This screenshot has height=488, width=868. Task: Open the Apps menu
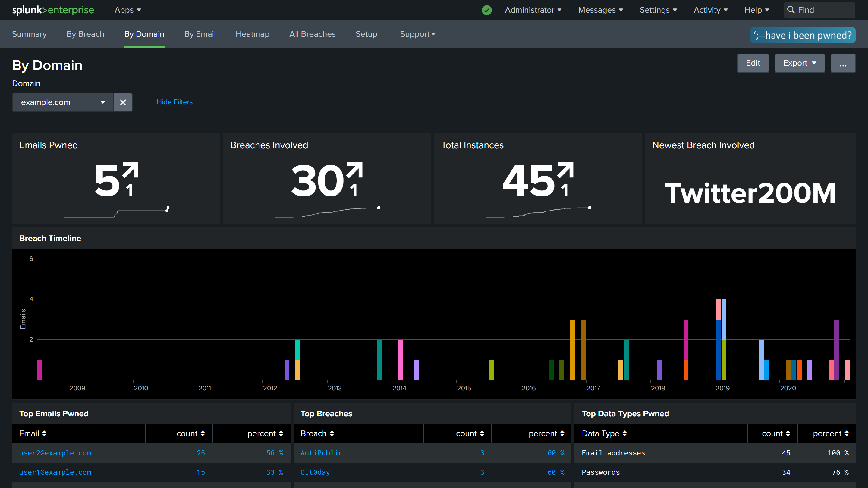tap(127, 10)
